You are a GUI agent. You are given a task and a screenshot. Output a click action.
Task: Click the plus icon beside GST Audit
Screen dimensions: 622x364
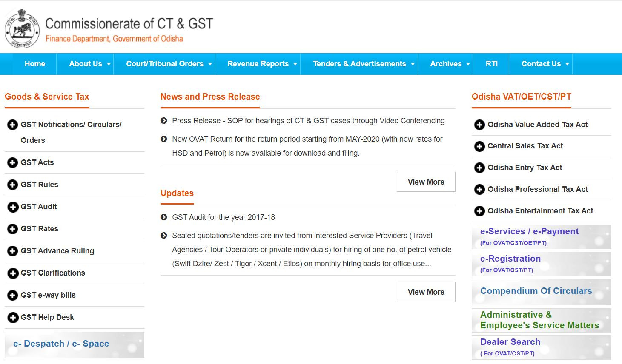point(13,207)
